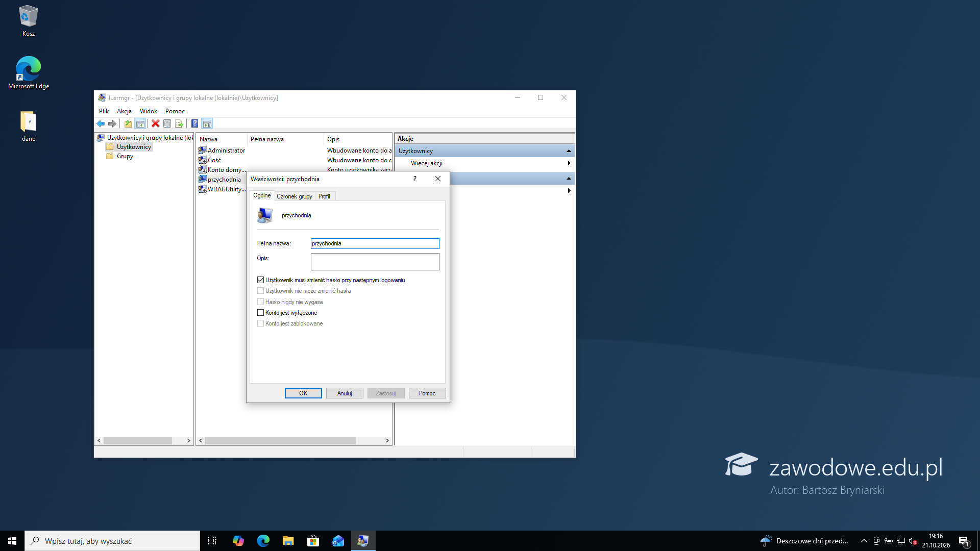Click the Opis text field in dialog
This screenshot has height=551, width=980.
tap(375, 262)
